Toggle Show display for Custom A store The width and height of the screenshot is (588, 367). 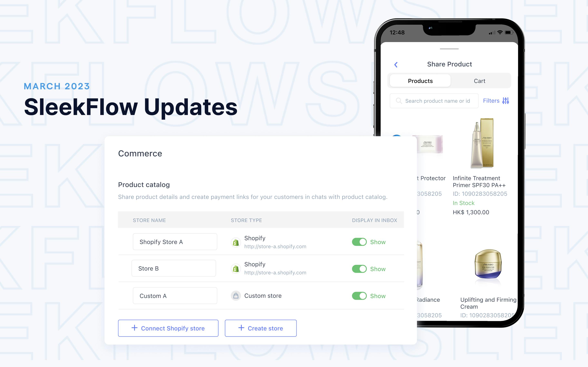pos(359,296)
